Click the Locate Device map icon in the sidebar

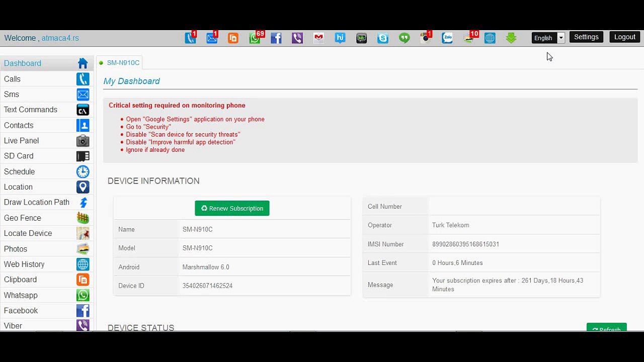(83, 233)
